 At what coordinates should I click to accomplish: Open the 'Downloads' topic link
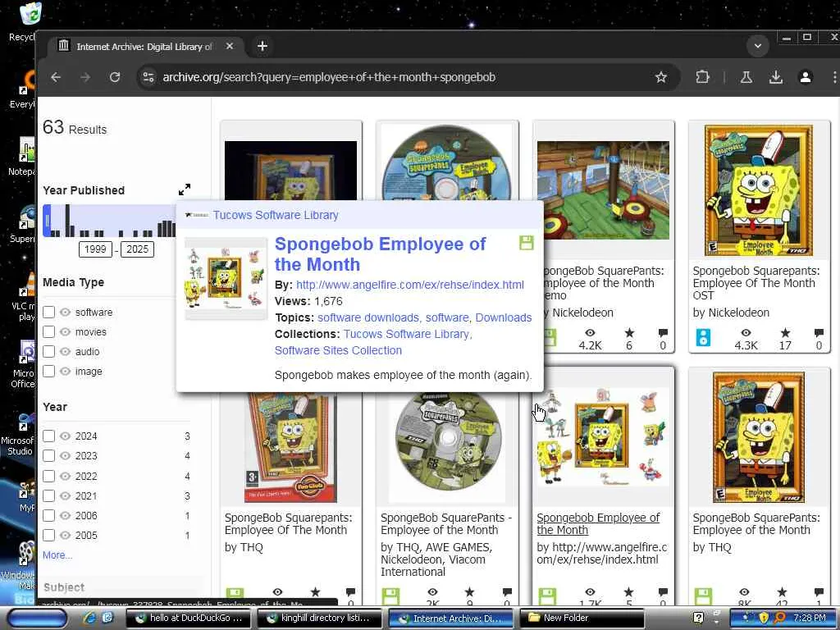point(504,317)
